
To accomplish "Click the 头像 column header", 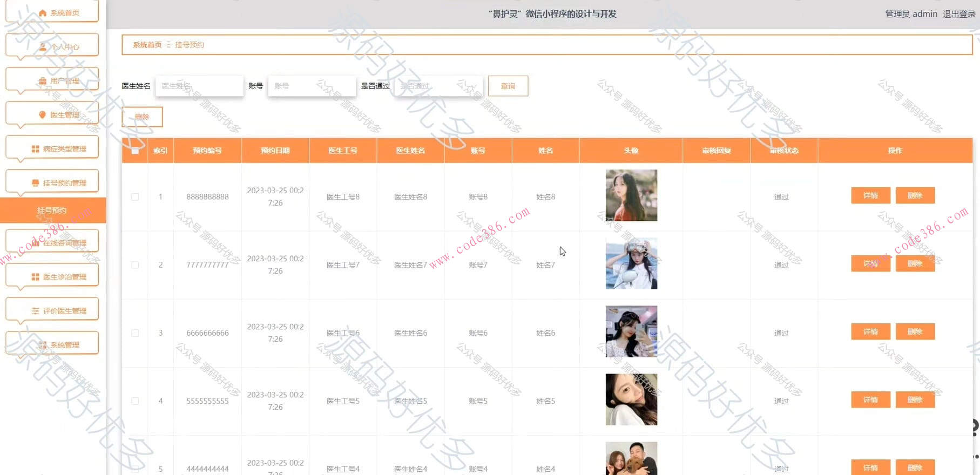I will [631, 151].
